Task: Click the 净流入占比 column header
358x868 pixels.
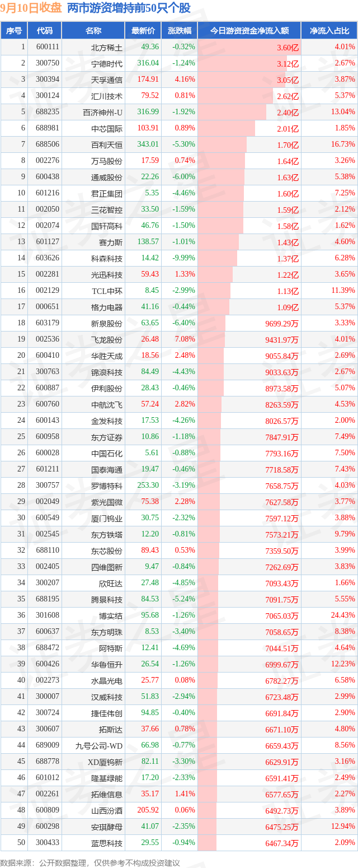Action: tap(329, 31)
